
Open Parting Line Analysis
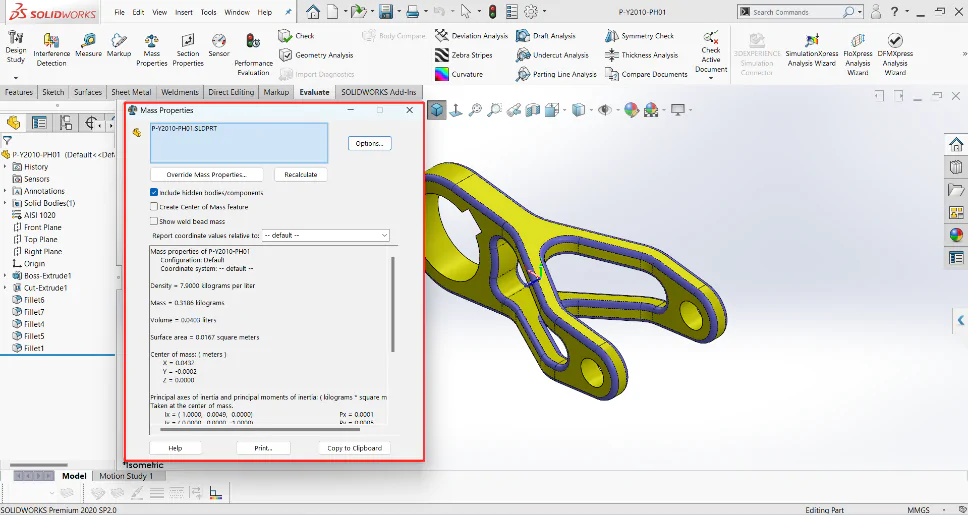pos(556,74)
